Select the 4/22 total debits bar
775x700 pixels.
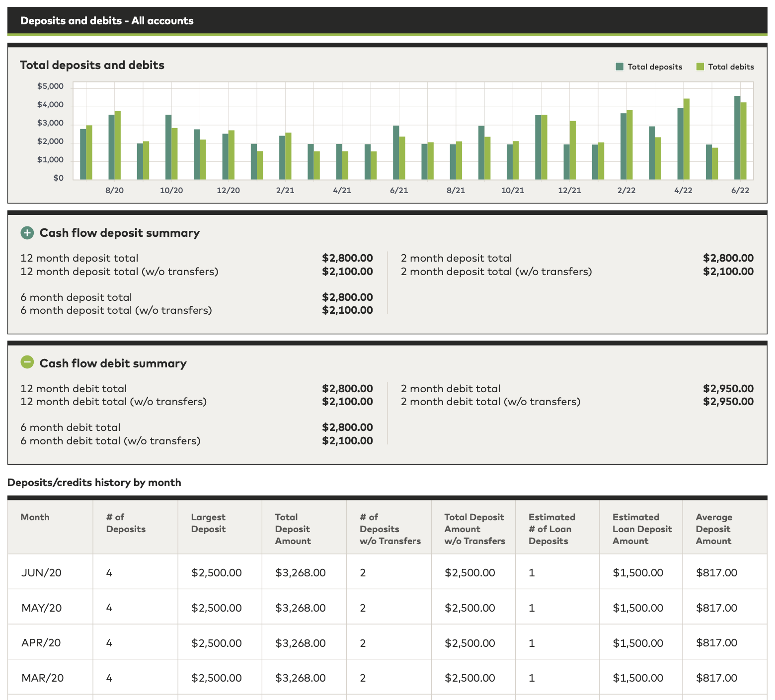[686, 139]
